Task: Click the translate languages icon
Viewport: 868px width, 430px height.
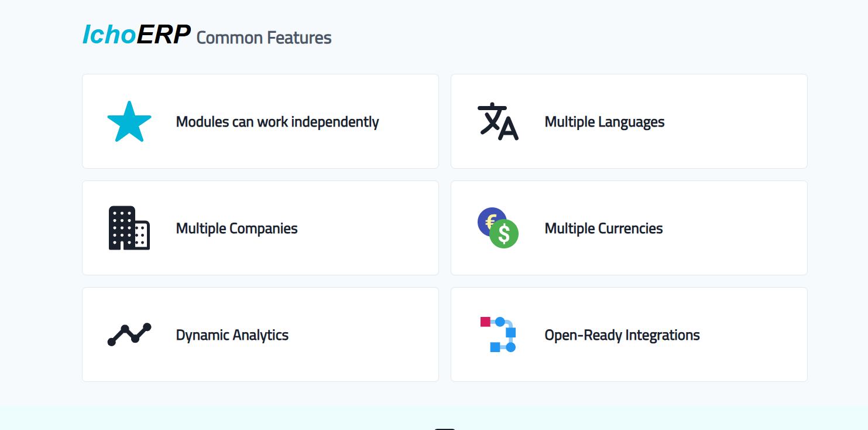Action: (x=498, y=121)
